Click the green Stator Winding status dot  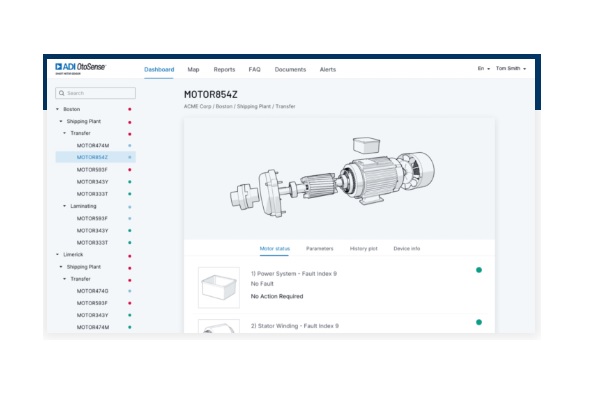pyautogui.click(x=479, y=322)
